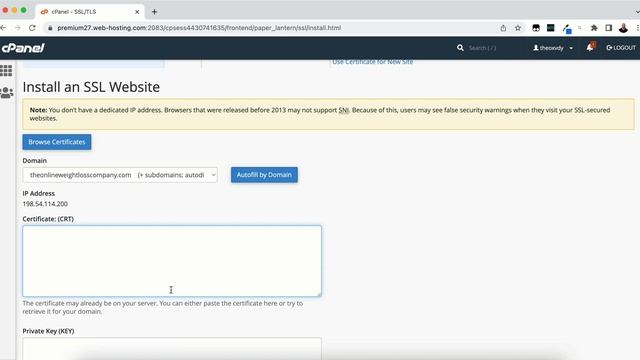Click the Autofill by Domain button
The image size is (640, 360).
[x=264, y=175]
